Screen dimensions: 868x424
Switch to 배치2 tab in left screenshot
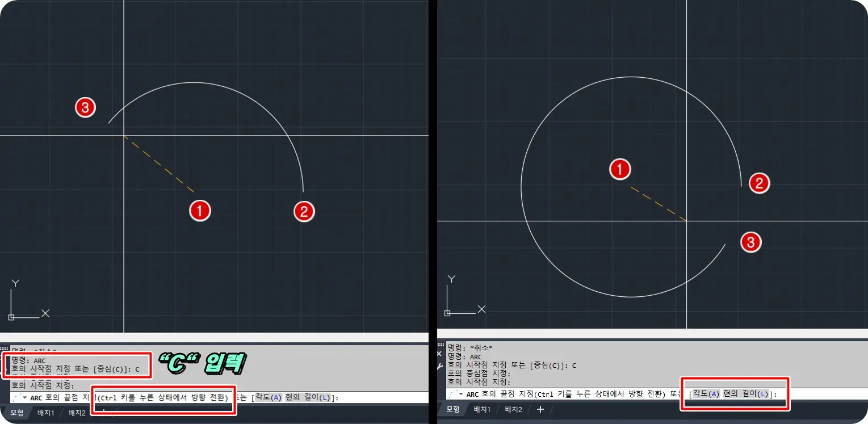pyautogui.click(x=77, y=413)
